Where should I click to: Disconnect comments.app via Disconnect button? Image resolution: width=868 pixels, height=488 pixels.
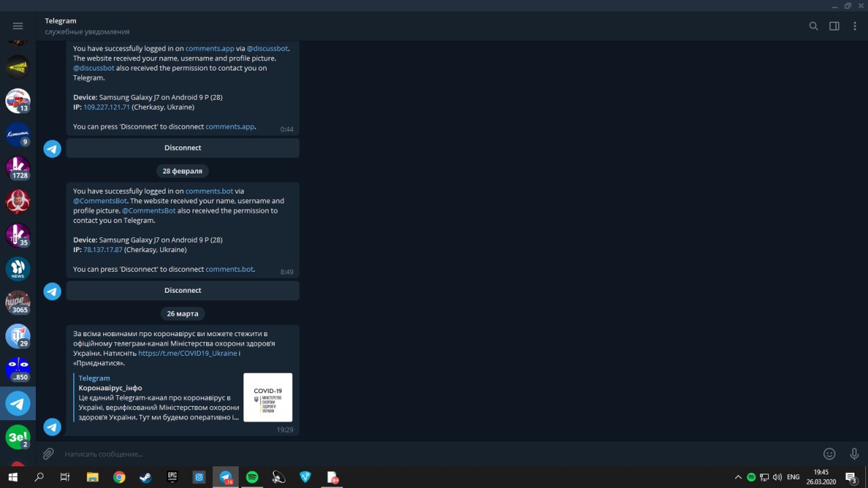pyautogui.click(x=183, y=148)
